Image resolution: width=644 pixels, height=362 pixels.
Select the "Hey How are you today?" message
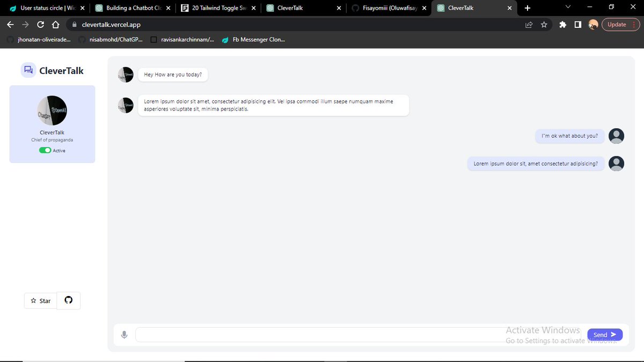(173, 75)
